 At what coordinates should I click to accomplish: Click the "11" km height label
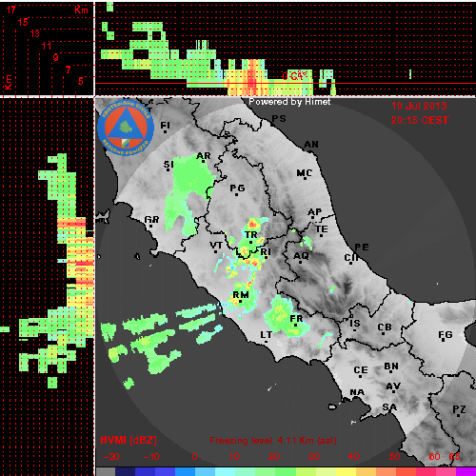(47, 46)
